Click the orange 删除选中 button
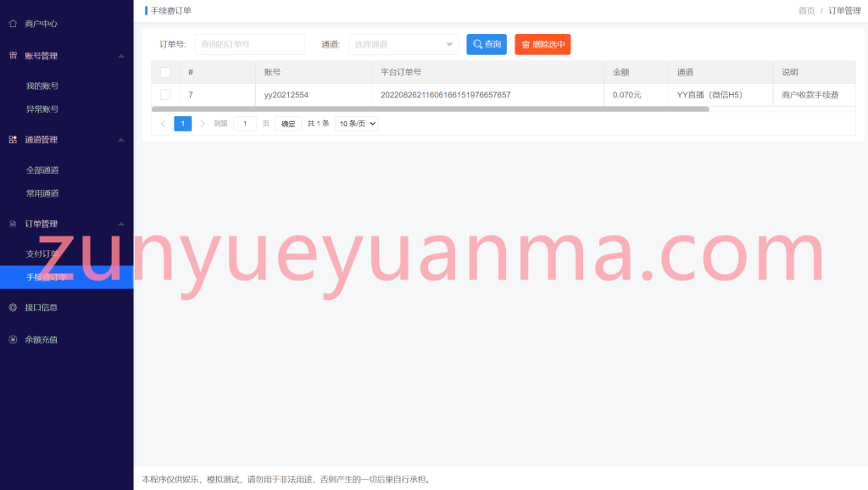Screen dimensions: 868x490 pos(542,44)
